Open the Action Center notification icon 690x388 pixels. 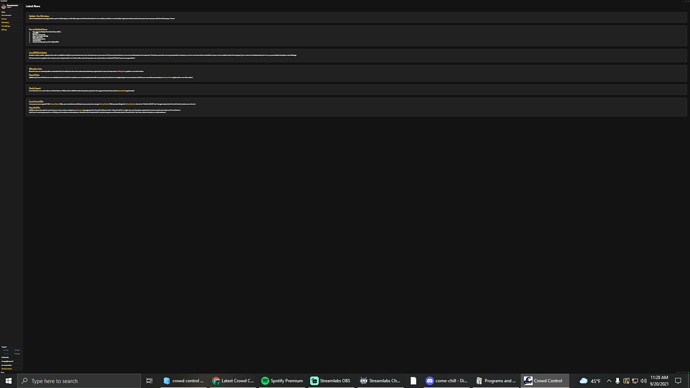tap(678, 381)
